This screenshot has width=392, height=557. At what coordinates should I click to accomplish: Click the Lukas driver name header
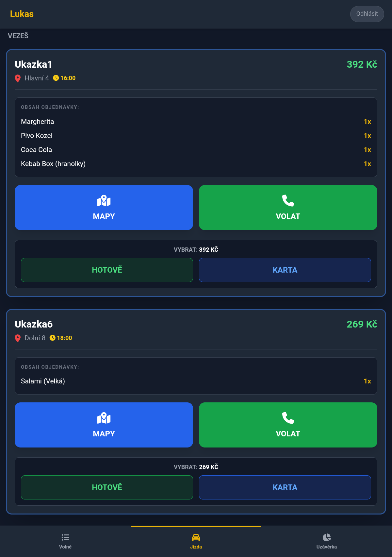tap(22, 14)
